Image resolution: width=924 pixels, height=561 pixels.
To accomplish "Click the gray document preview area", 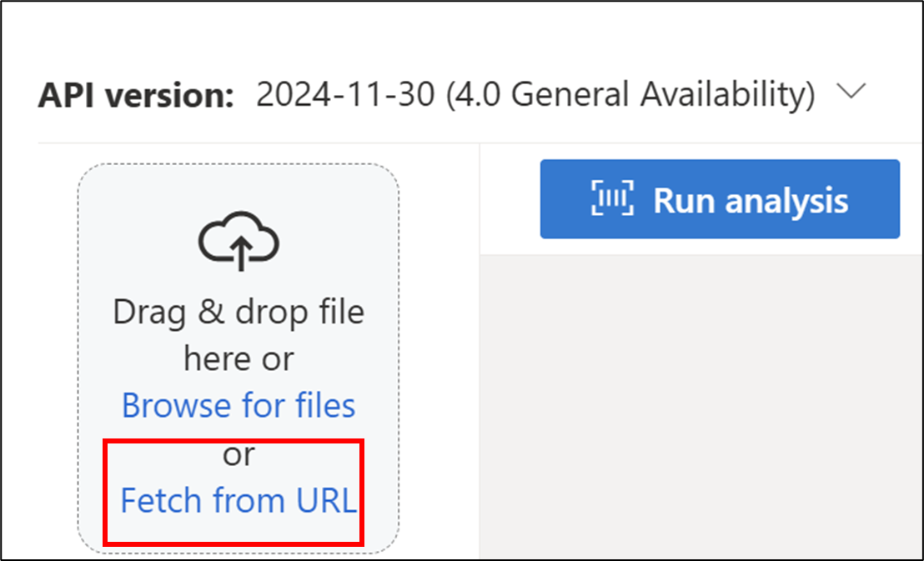I will 701,407.
